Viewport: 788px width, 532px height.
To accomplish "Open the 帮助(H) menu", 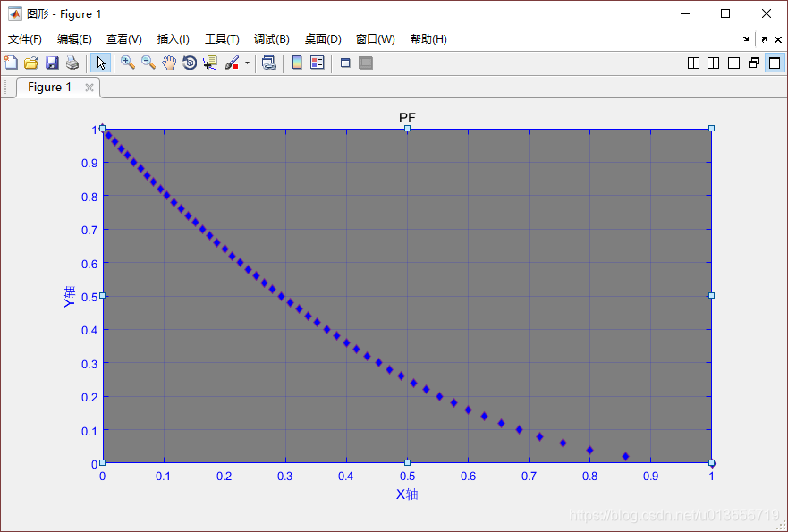I will tap(428, 39).
